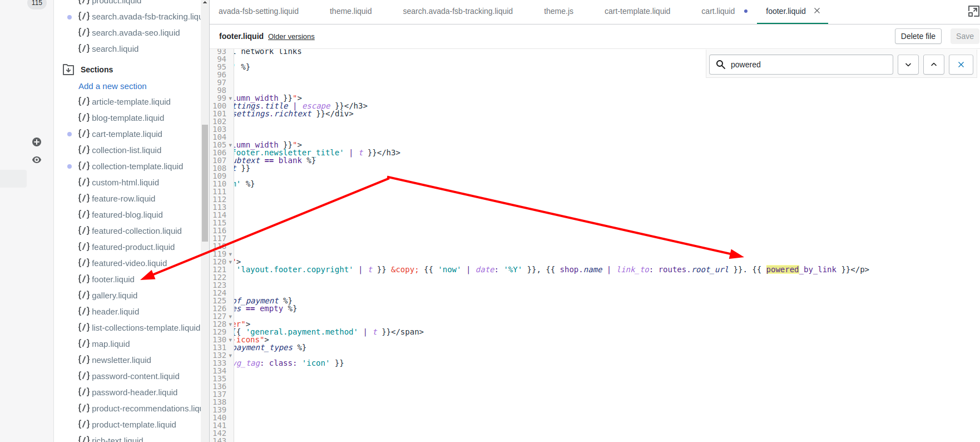Click liquid file icon beside custom-html.liquid

pyautogui.click(x=84, y=182)
